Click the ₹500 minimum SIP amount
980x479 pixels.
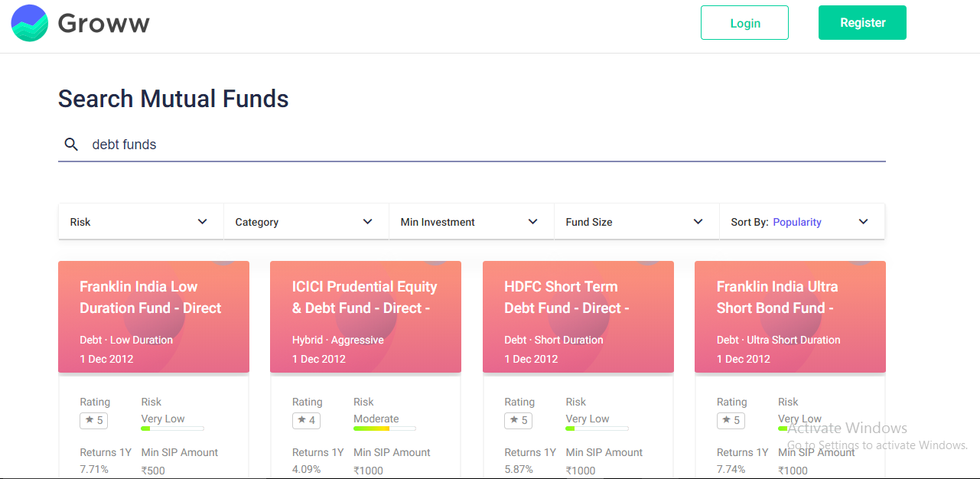153,470
